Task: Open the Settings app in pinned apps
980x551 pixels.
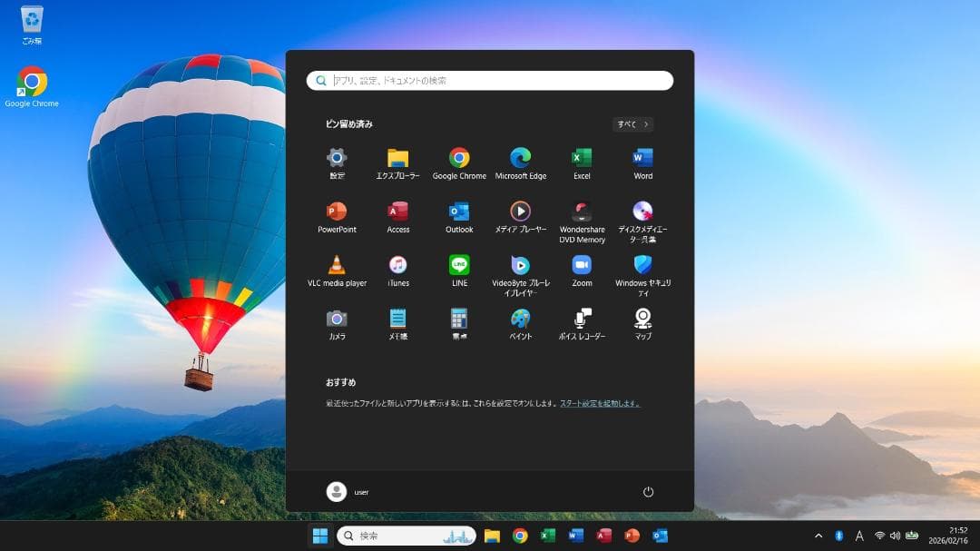Action: 337,164
